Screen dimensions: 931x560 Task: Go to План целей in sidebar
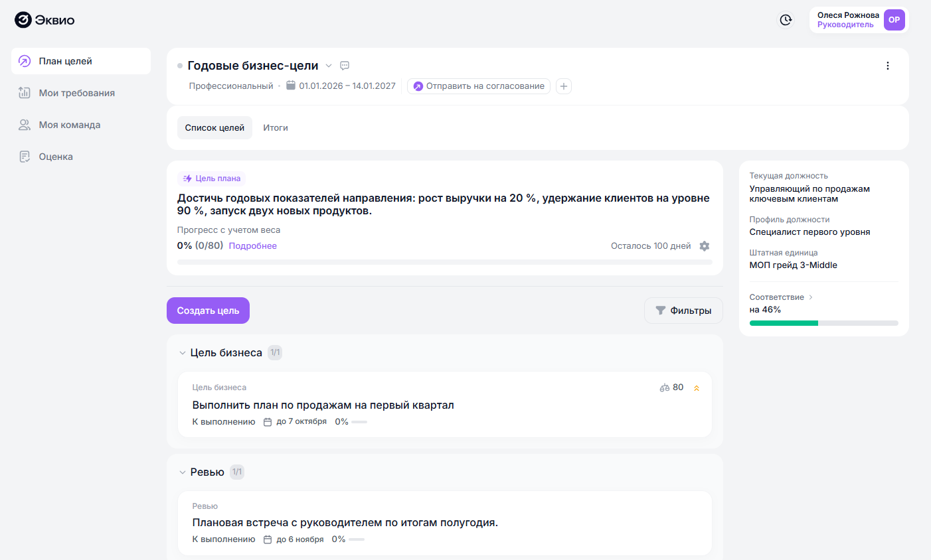pyautogui.click(x=81, y=61)
